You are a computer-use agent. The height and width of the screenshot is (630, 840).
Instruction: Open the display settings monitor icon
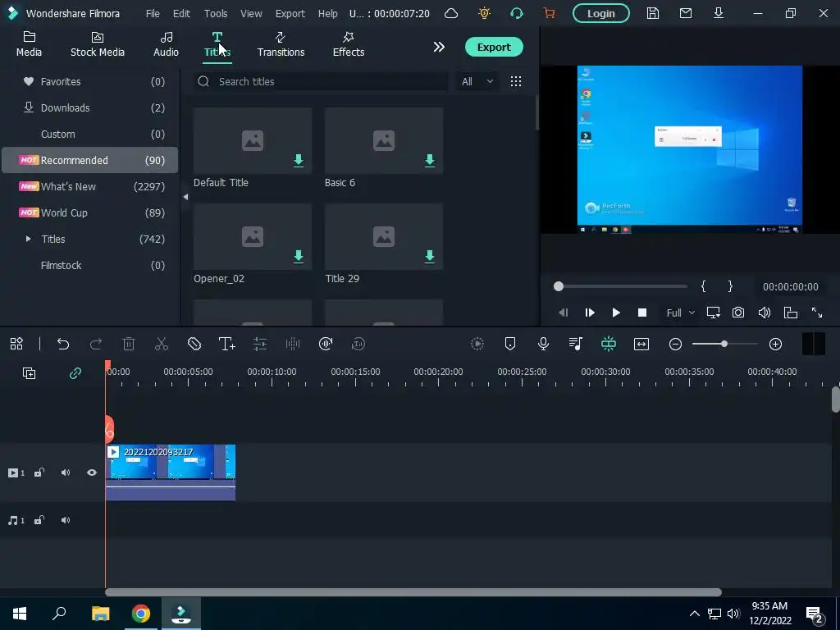click(713, 313)
